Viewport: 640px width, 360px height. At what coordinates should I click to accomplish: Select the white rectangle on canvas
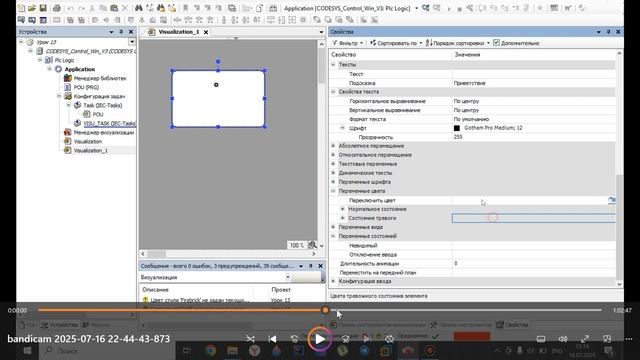218,98
